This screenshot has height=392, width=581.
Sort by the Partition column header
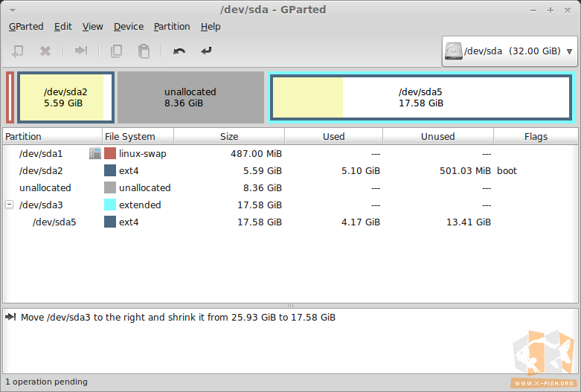point(52,136)
